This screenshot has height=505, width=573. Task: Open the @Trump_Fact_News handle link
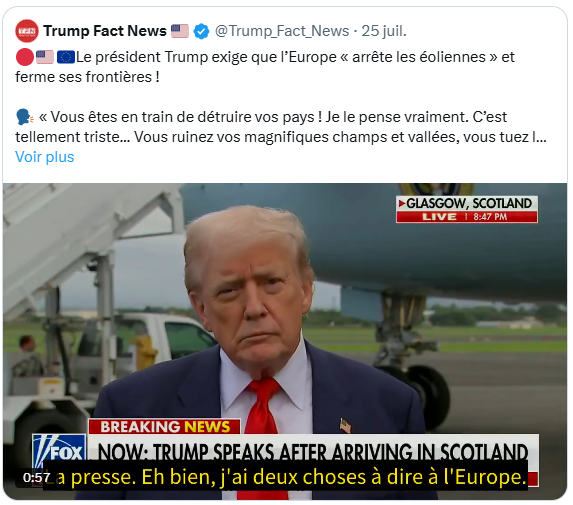tap(282, 31)
